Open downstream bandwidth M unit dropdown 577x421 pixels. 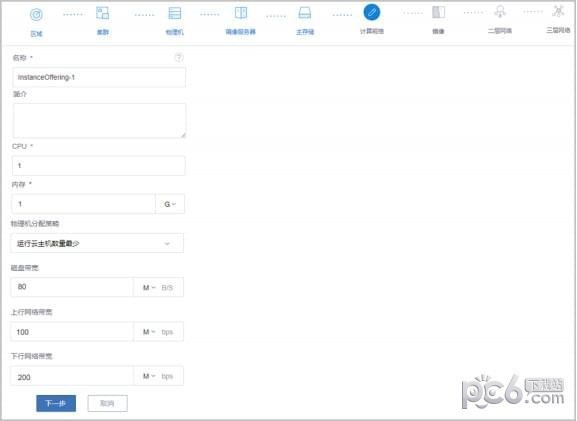tap(149, 376)
